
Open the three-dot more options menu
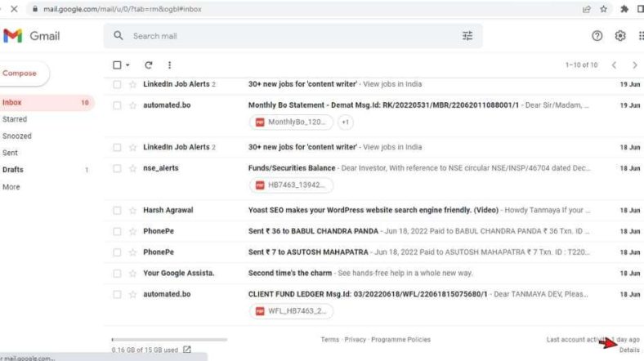click(x=169, y=65)
